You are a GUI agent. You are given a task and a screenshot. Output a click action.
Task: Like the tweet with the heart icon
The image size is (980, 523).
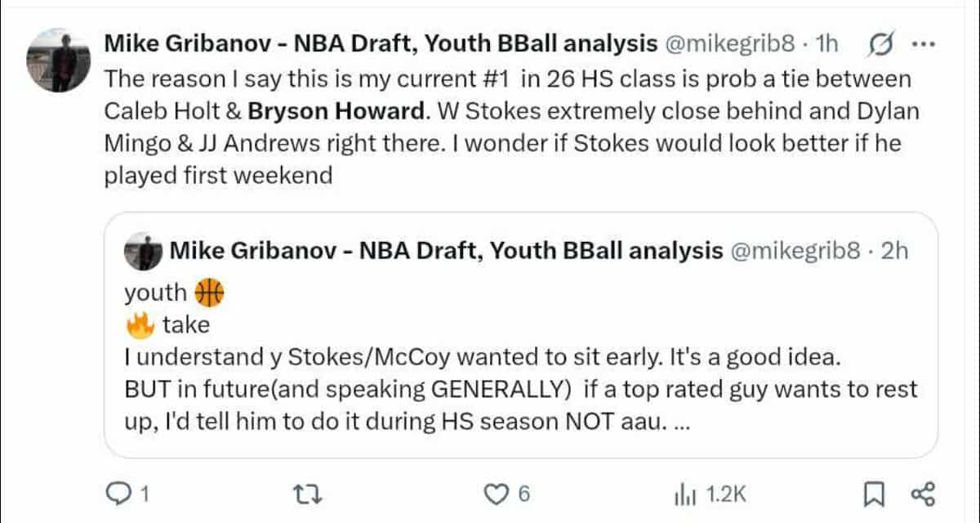495,494
